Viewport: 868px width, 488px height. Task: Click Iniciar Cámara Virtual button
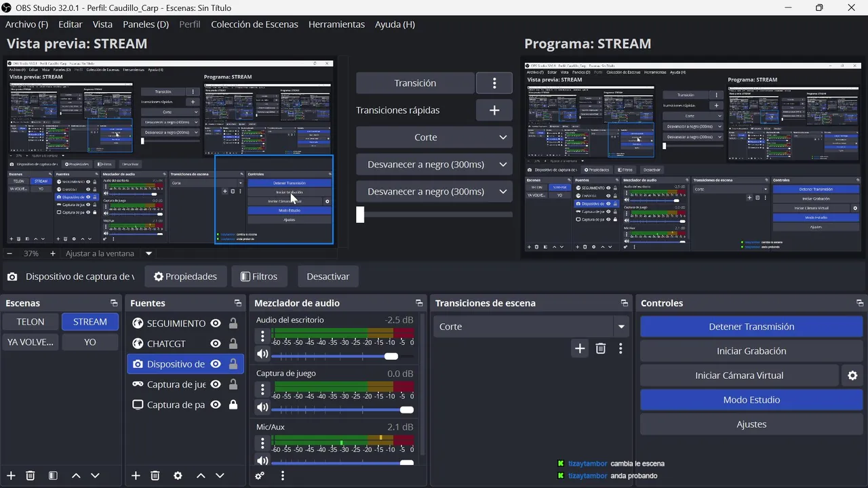pyautogui.click(x=739, y=375)
